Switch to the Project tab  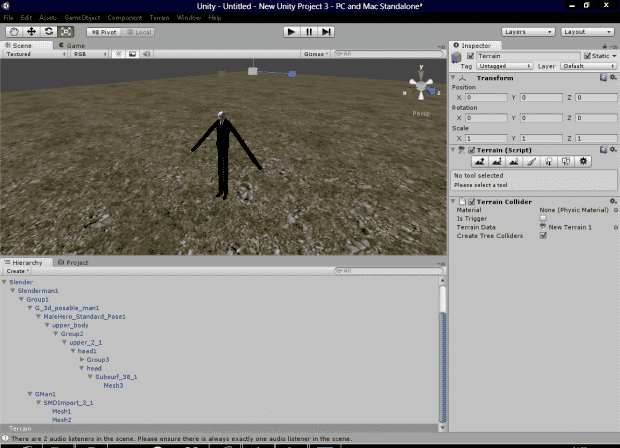76,262
